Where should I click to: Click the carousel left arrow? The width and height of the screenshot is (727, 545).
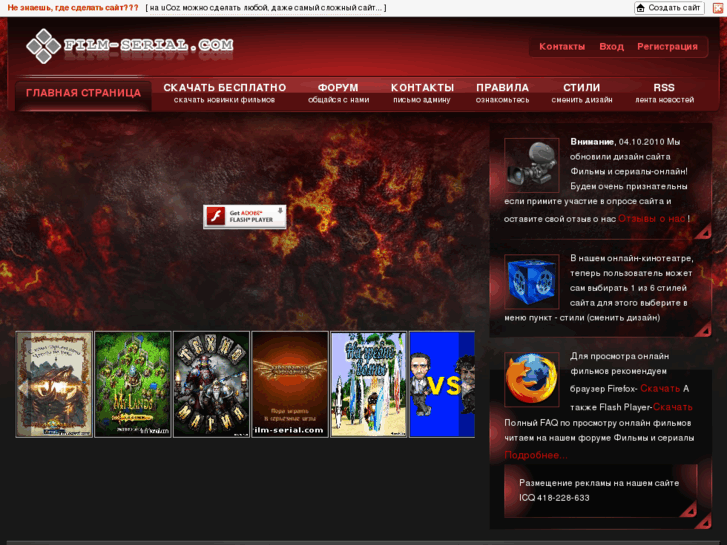[24, 389]
